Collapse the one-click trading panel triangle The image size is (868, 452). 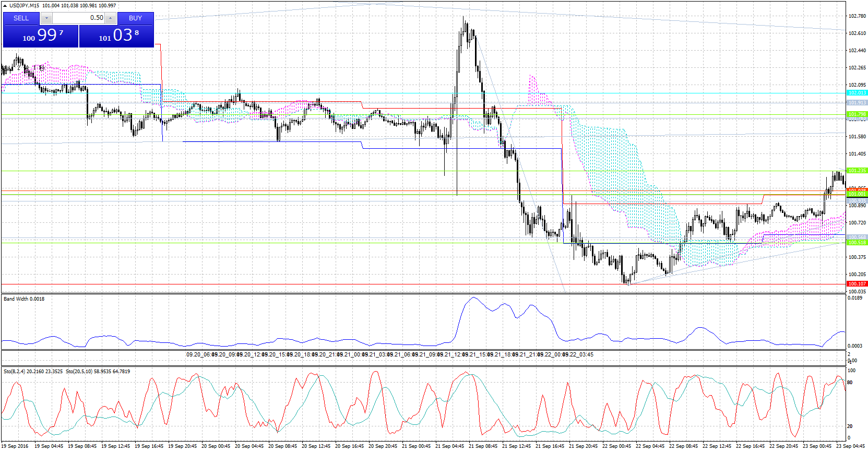coord(5,6)
